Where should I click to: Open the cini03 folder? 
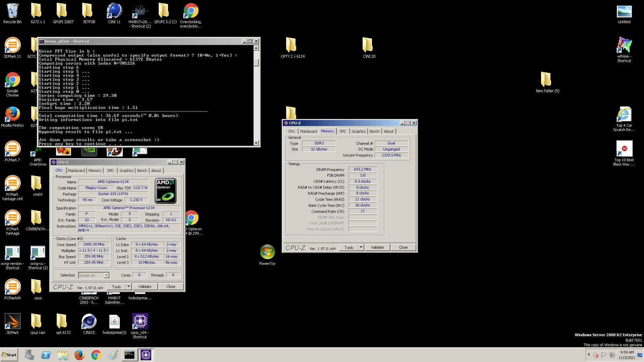[x=38, y=186]
